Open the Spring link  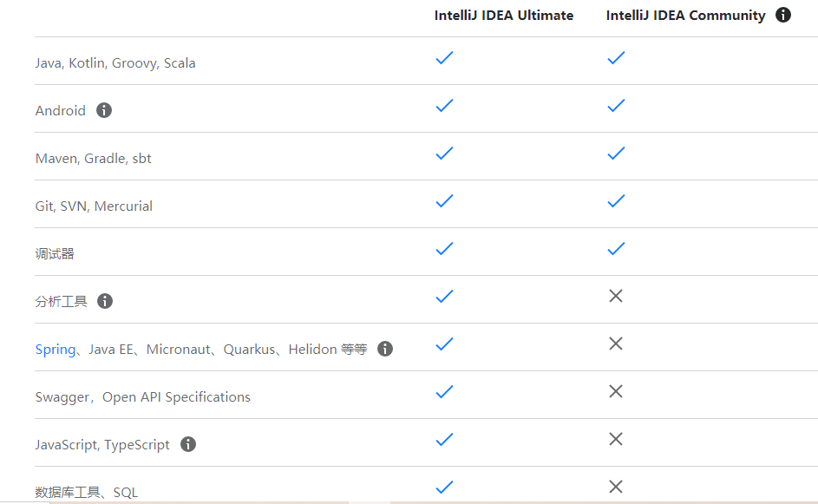[56, 349]
